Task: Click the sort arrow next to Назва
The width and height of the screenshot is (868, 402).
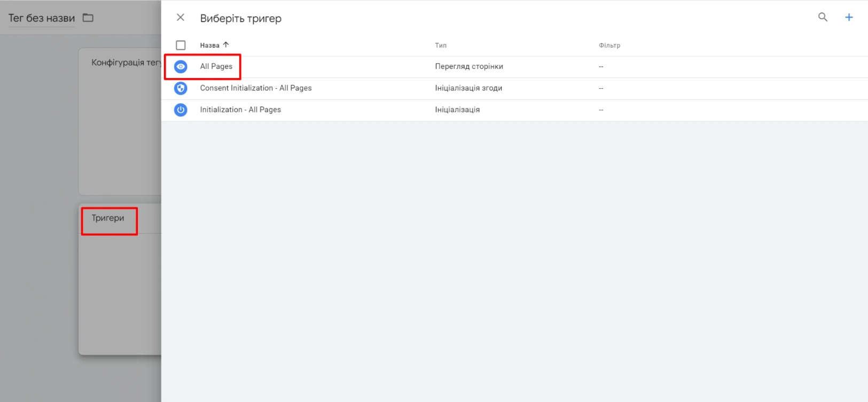Action: 226,45
